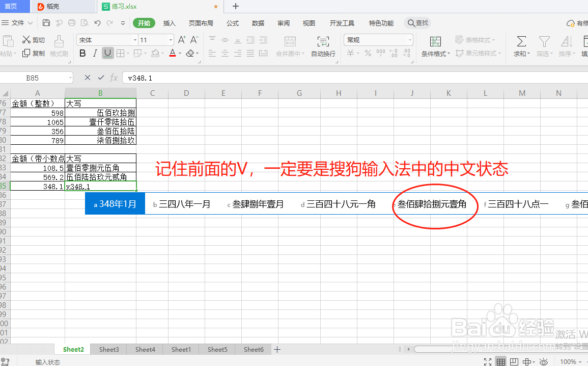Apply the decrease decimal places icon
The height and width of the screenshot is (366, 588).
tap(407, 53)
